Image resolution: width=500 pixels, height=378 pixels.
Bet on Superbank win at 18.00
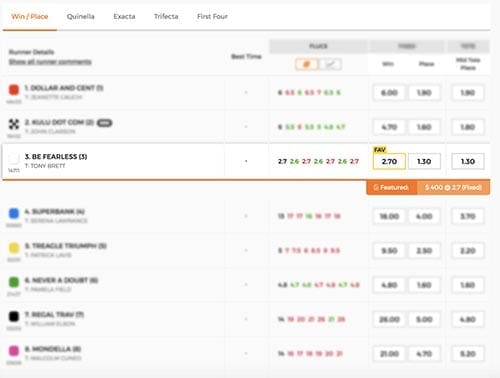[x=389, y=217]
